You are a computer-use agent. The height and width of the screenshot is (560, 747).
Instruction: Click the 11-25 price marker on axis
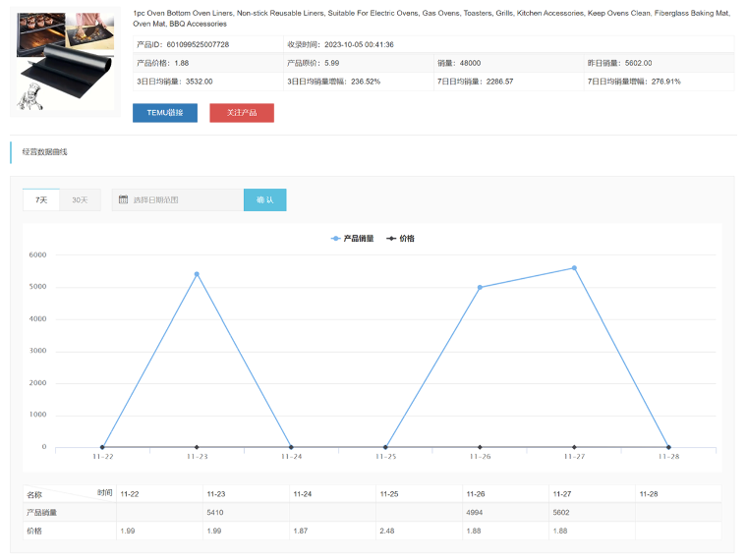(385, 447)
